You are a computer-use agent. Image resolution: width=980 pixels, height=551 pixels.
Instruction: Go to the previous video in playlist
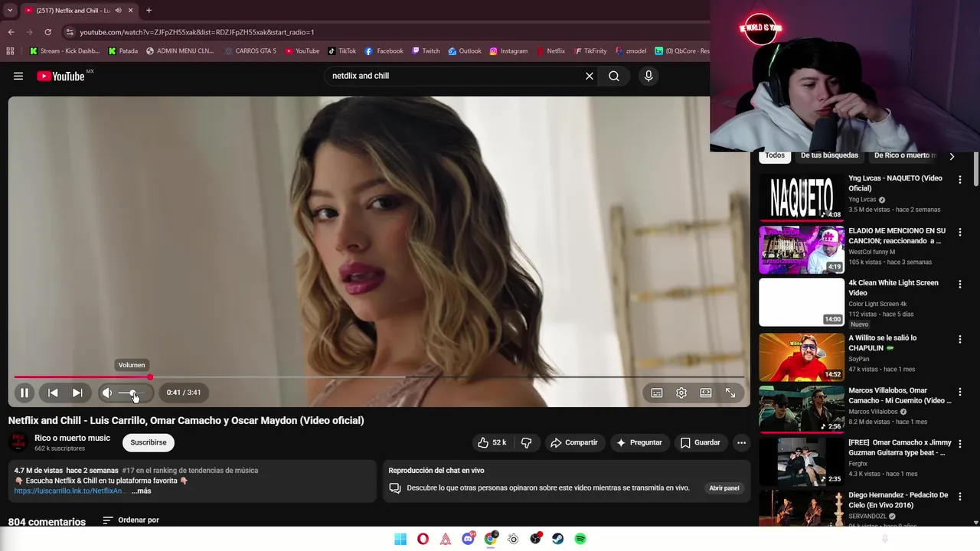(53, 393)
